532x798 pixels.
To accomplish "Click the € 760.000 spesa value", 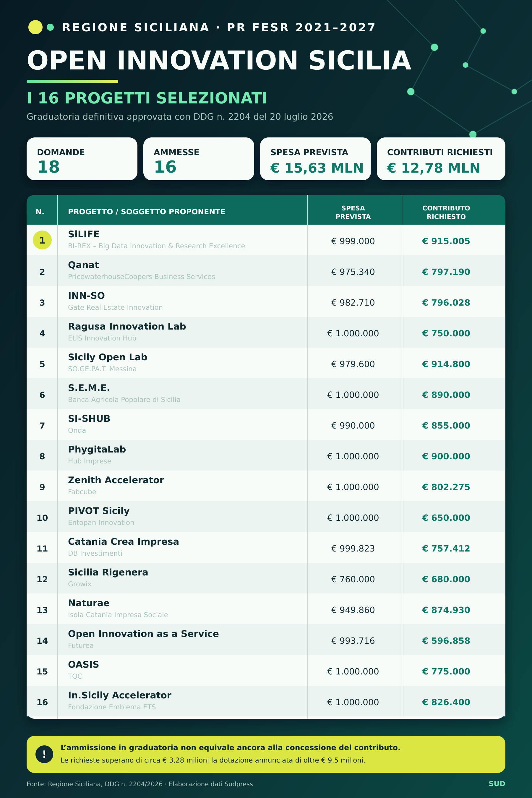I will (353, 579).
